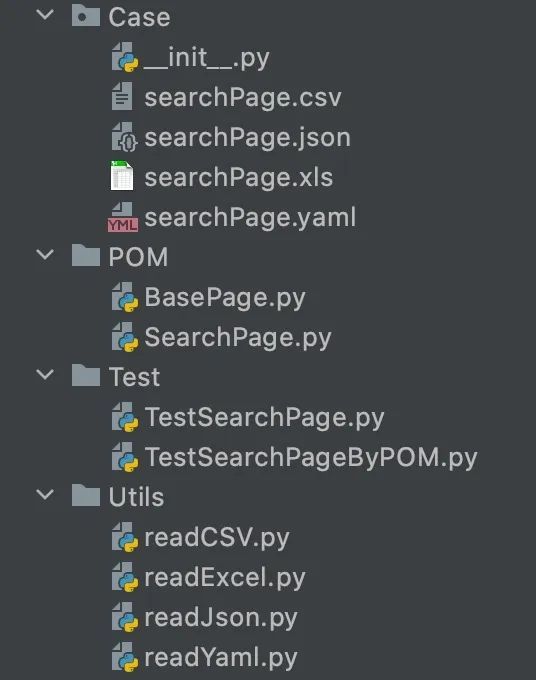Select the POM folder label
536x680 pixels.
[138, 257]
